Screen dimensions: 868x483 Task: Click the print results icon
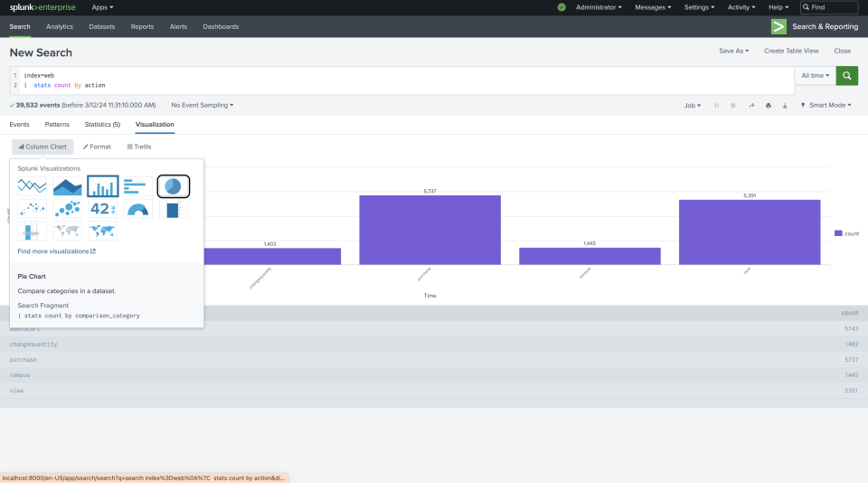pyautogui.click(x=769, y=105)
